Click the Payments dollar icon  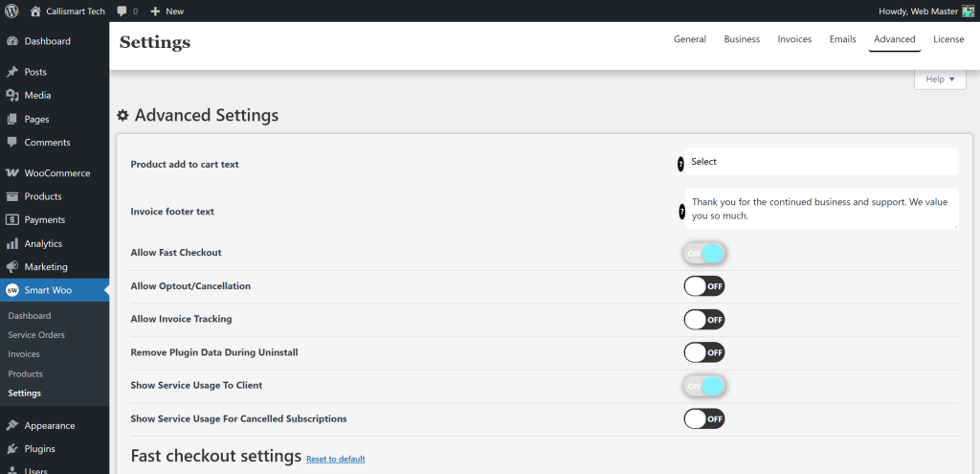click(x=11, y=220)
